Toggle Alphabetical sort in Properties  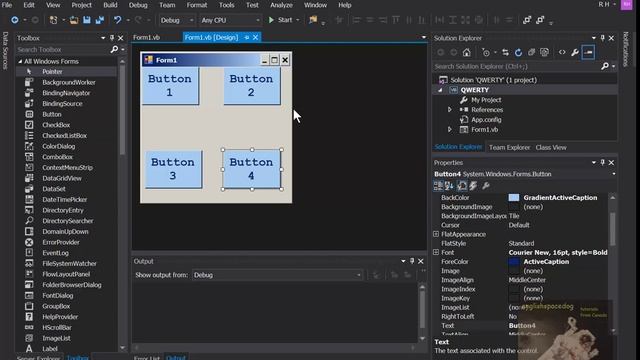449,186
